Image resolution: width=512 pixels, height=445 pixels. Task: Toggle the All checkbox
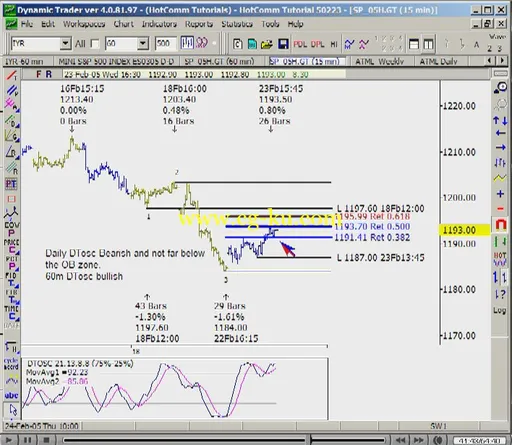pos(95,44)
